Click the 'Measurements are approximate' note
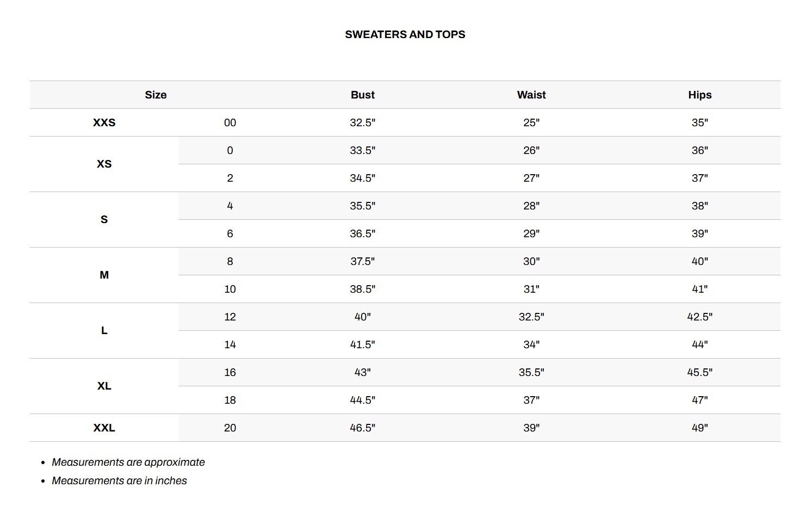This screenshot has height=518, width=812. (x=128, y=462)
